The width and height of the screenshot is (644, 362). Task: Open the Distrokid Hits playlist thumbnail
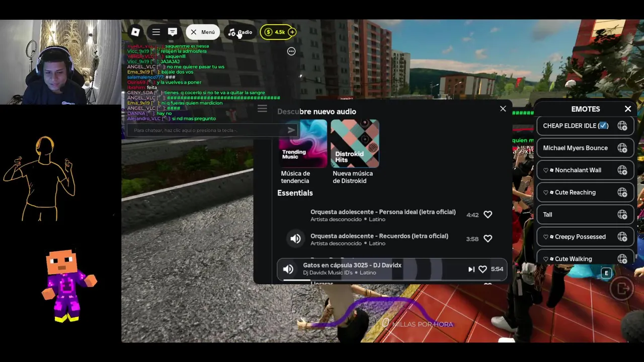click(355, 143)
